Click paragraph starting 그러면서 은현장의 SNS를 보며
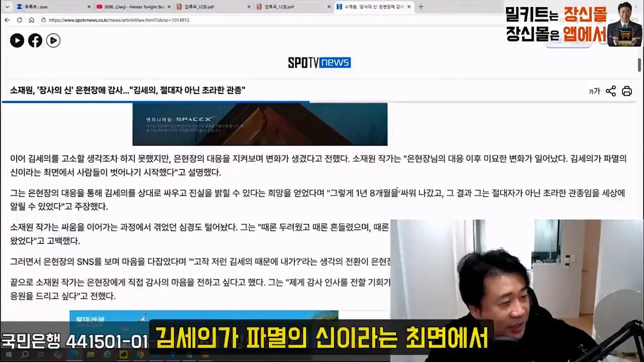The height and width of the screenshot is (362, 644). click(x=200, y=261)
